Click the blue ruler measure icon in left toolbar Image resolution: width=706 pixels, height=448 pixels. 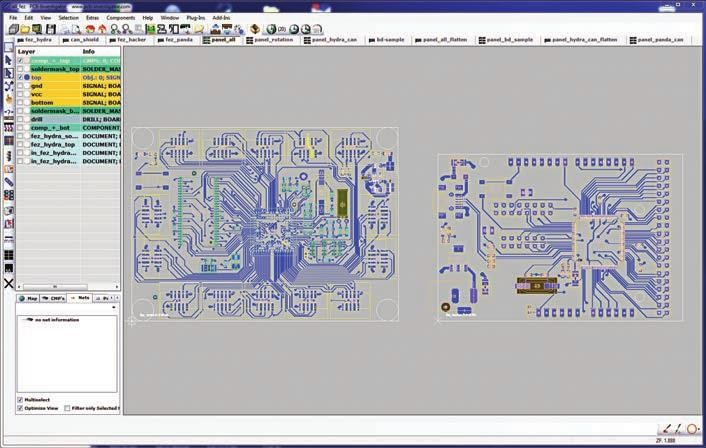coord(9,181)
